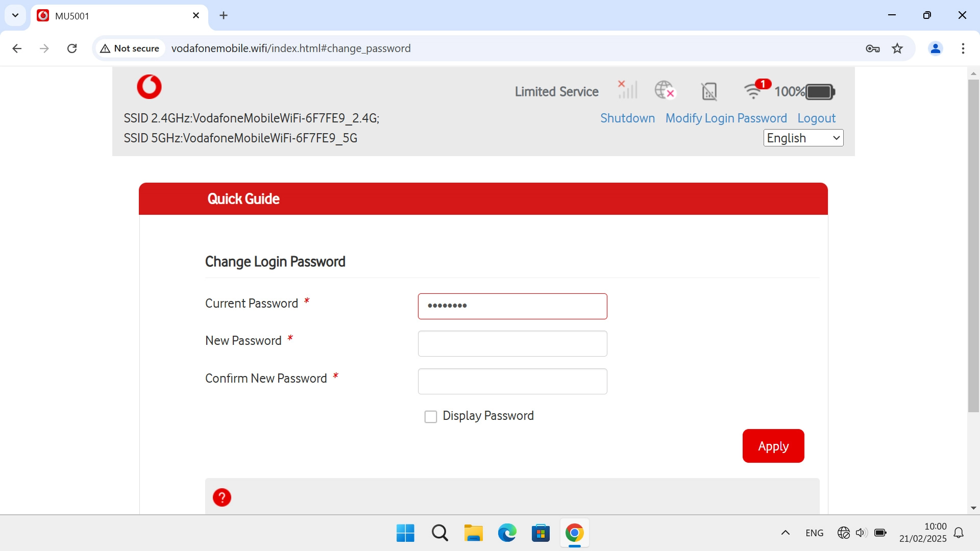The height and width of the screenshot is (551, 980).
Task: Click the SIM card status icon
Action: (709, 91)
